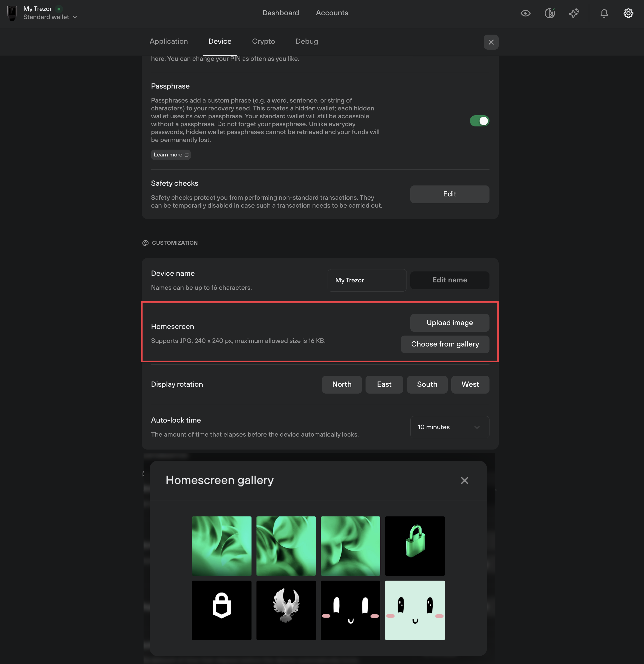Viewport: 644px width, 664px height.
Task: Open settings gear icon
Action: [x=628, y=13]
